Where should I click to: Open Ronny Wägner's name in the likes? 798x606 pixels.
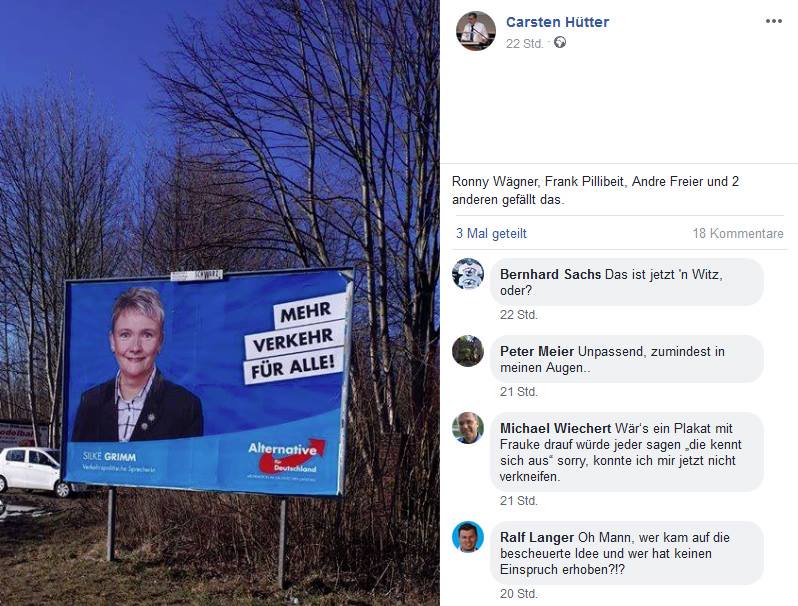(495, 182)
